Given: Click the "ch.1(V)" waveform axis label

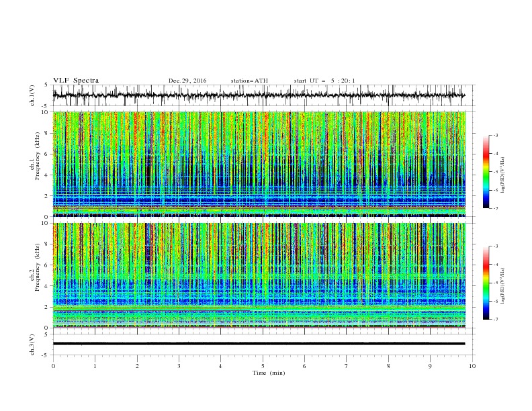Looking at the screenshot, I should click(x=32, y=95).
